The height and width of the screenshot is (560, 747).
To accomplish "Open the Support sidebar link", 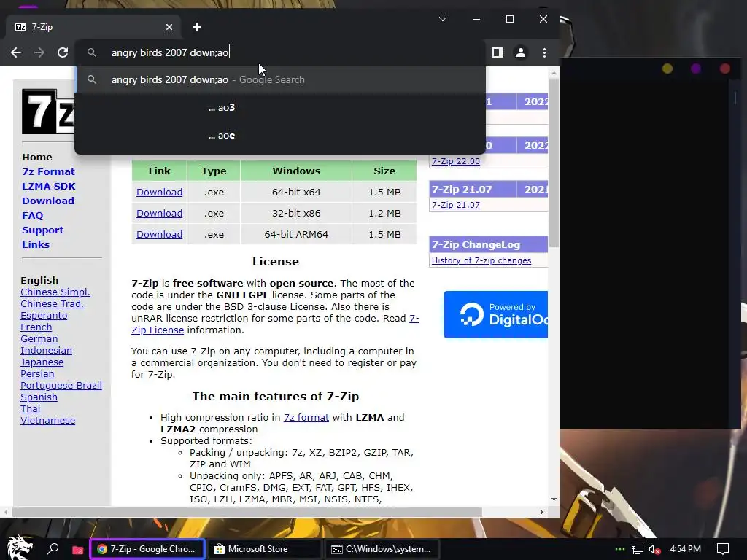I will pos(42,230).
